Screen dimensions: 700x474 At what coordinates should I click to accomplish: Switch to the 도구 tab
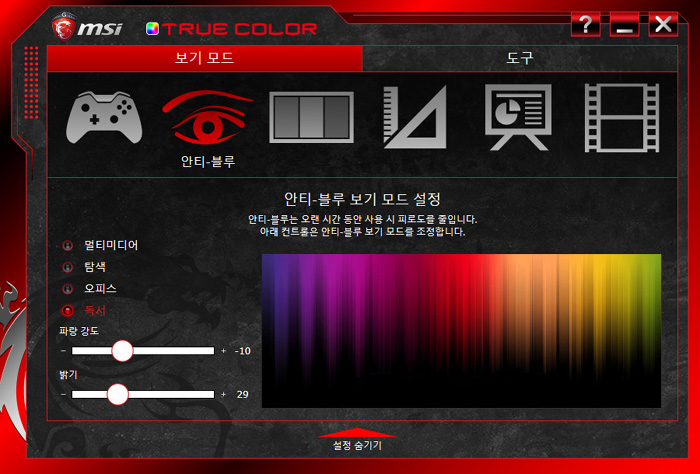520,58
